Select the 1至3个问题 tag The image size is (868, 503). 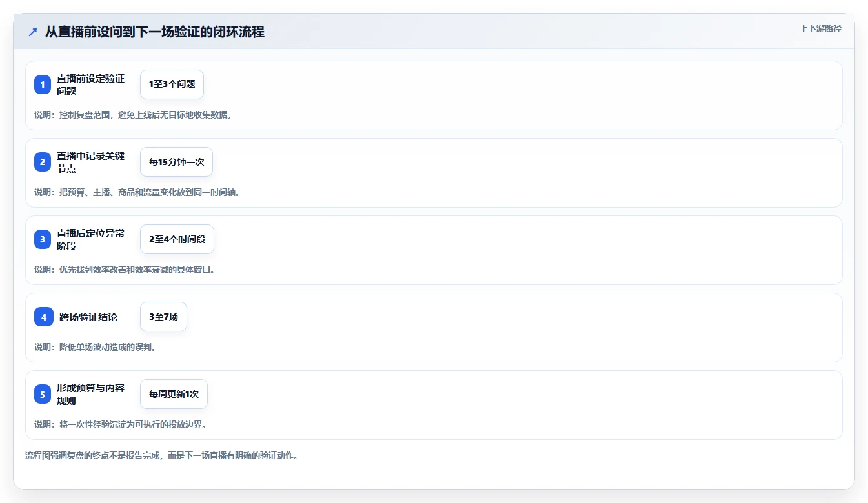pos(172,84)
